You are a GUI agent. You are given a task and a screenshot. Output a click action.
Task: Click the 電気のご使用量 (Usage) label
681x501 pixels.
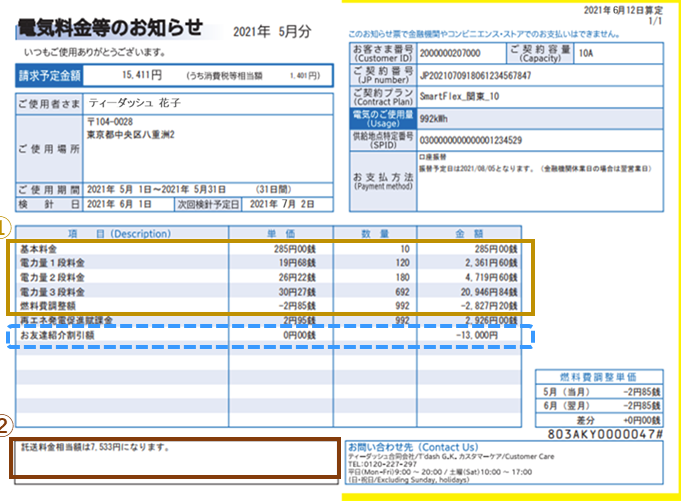383,119
